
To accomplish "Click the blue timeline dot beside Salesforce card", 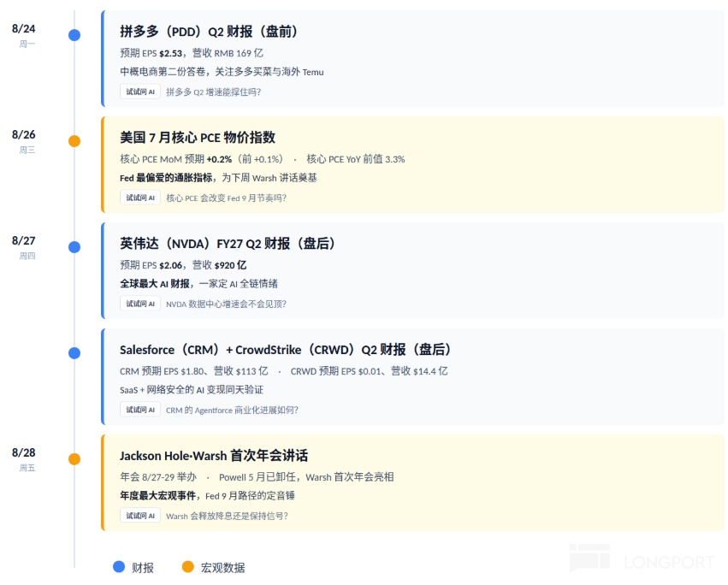I will pos(74,353).
